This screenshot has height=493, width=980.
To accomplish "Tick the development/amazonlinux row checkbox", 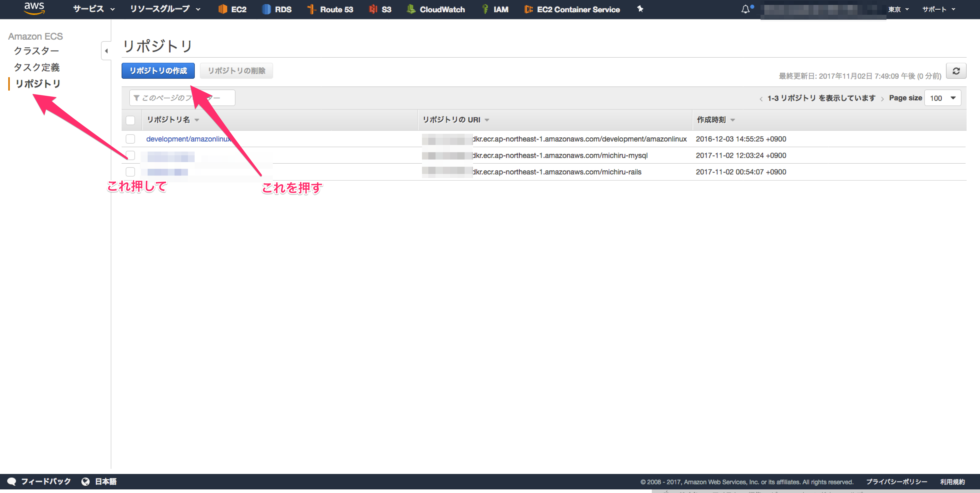I will (x=131, y=139).
